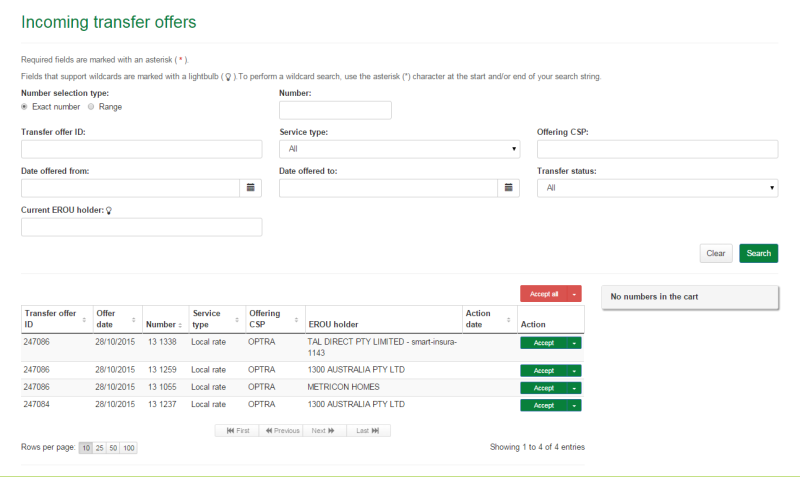The image size is (800, 477).
Task: Open the Transfer status dropdown
Action: click(x=657, y=188)
